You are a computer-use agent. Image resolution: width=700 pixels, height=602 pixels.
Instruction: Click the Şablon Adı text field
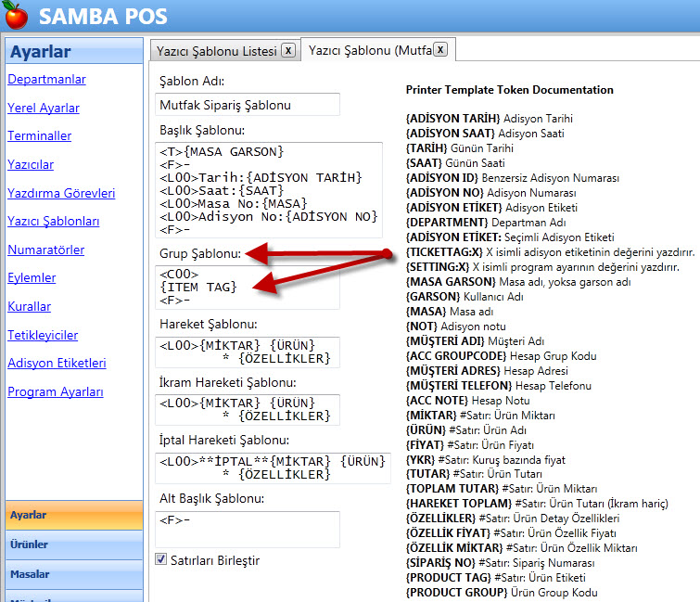(248, 105)
